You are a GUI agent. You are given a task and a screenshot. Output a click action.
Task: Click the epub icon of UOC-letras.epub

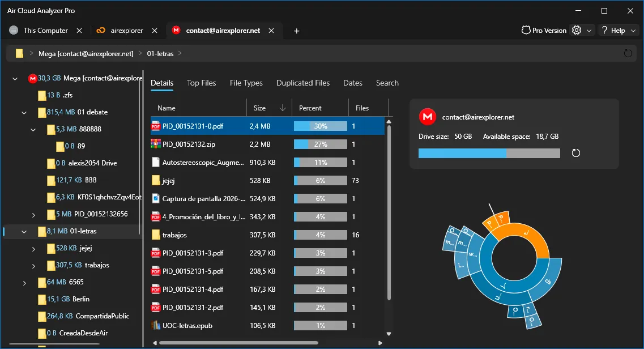click(156, 326)
